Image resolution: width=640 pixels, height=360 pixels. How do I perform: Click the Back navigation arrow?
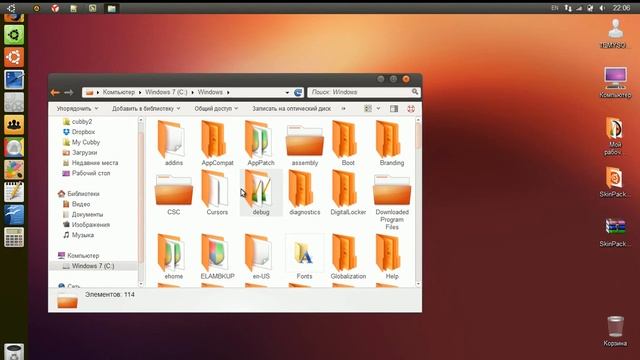(55, 93)
